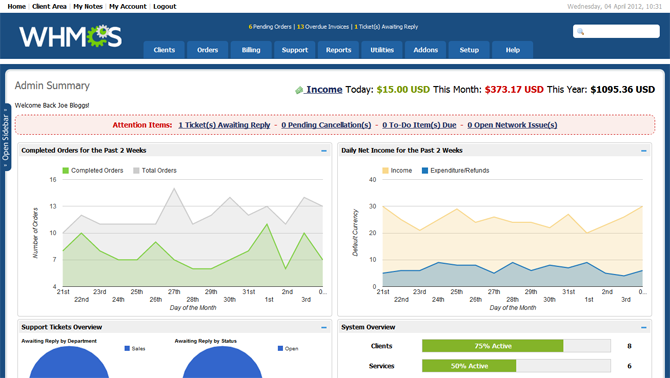Image resolution: width=670 pixels, height=378 pixels.
Task: Toggle Income legend swatch in chart
Action: coord(385,170)
